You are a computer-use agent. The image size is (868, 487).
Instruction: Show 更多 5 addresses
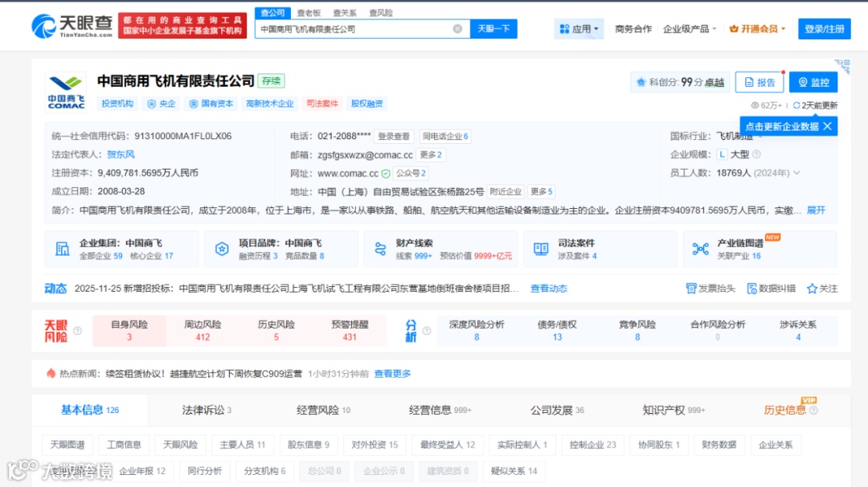(x=542, y=191)
